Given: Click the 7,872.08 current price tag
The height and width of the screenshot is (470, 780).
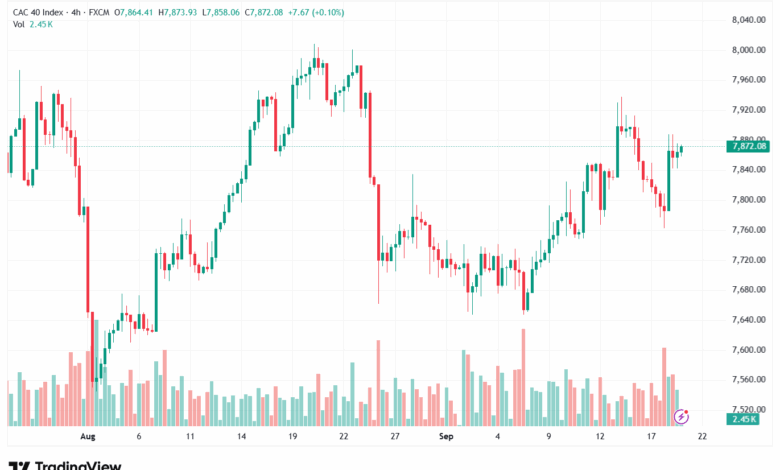Looking at the screenshot, I should 748,146.
